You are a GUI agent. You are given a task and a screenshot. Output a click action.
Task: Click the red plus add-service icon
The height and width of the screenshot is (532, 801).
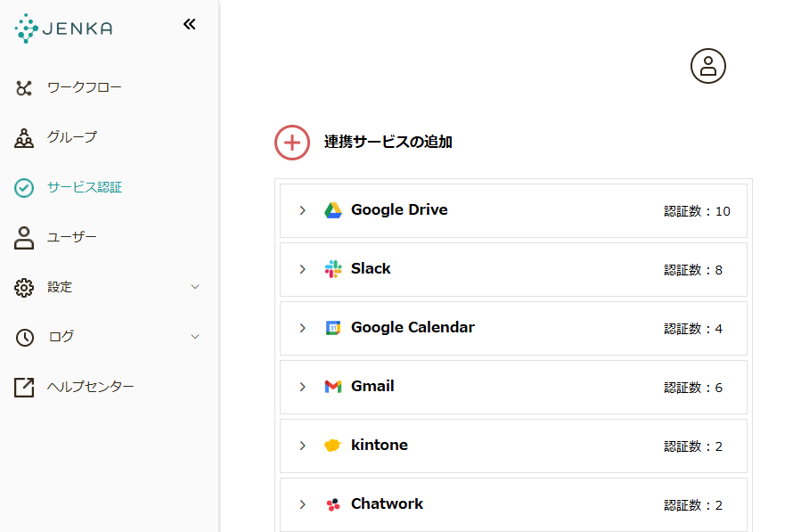(x=292, y=143)
